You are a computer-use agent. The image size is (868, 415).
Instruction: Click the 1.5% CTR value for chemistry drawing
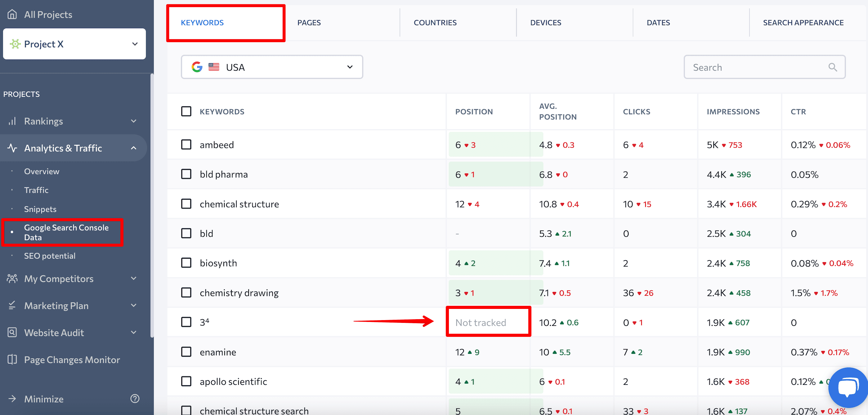pos(800,292)
